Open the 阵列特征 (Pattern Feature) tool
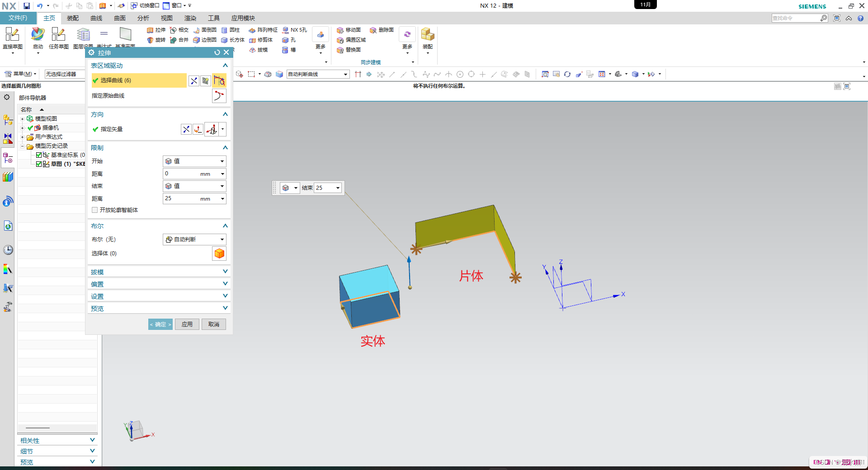Viewport: 868px width, 470px height. tap(263, 30)
